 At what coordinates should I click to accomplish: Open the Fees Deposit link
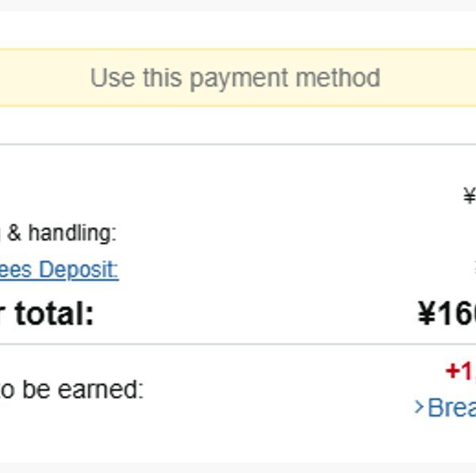point(59,270)
